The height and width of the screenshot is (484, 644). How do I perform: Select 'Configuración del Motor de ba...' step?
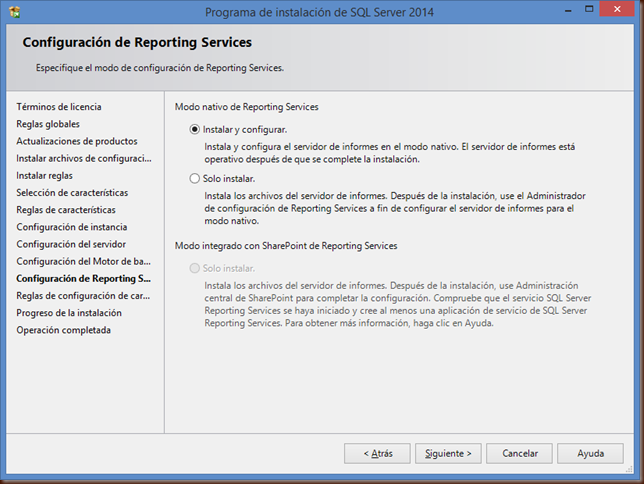[83, 262]
